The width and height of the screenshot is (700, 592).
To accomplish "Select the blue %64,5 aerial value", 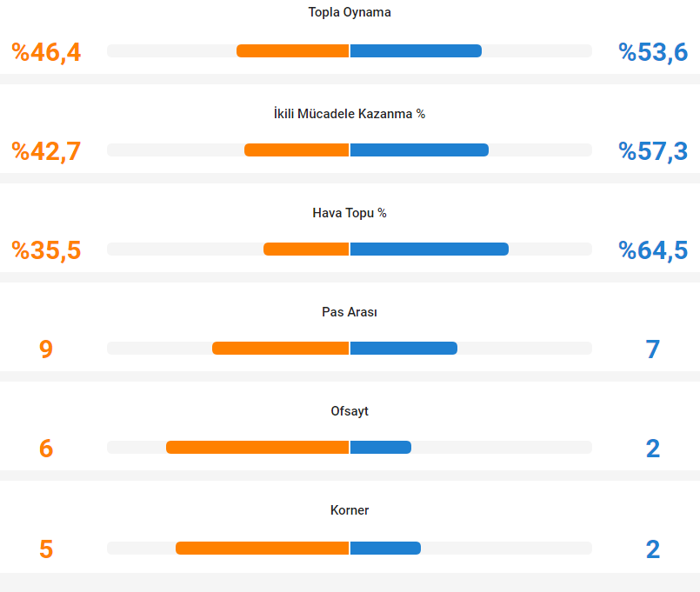I will (x=653, y=250).
